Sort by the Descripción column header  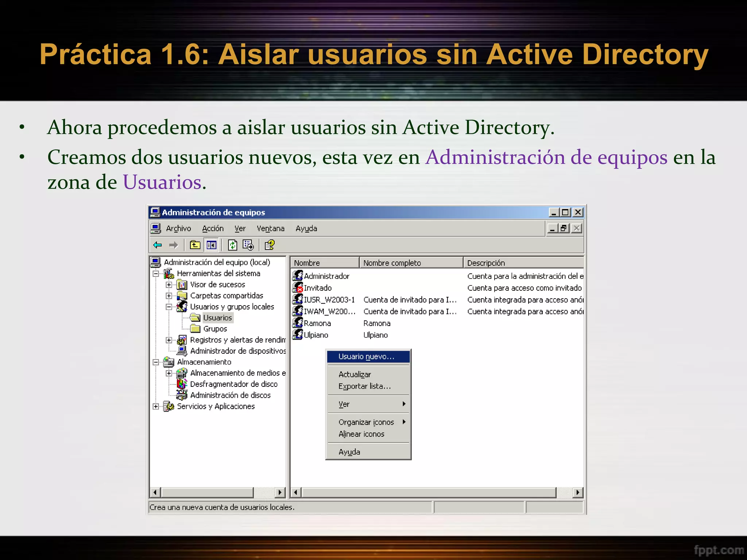click(x=523, y=262)
